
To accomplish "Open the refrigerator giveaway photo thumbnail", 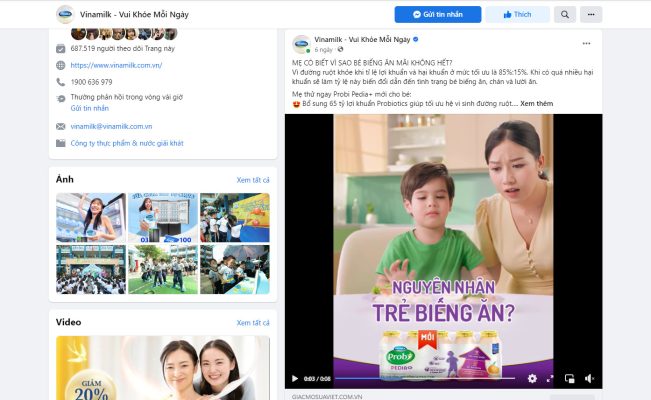I will 163,218.
